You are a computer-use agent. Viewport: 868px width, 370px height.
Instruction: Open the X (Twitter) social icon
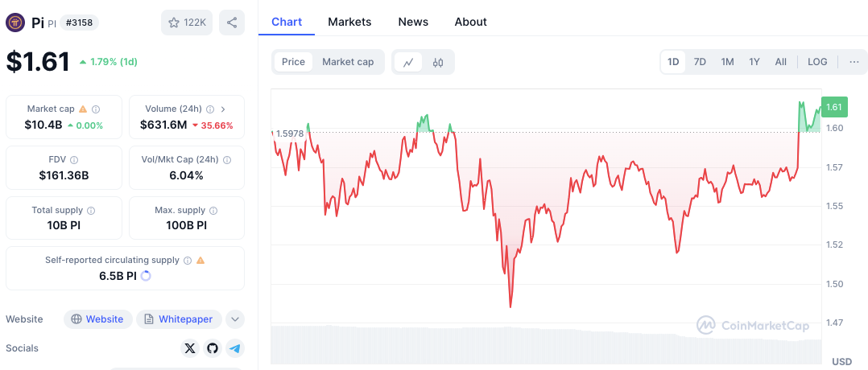tap(190, 348)
